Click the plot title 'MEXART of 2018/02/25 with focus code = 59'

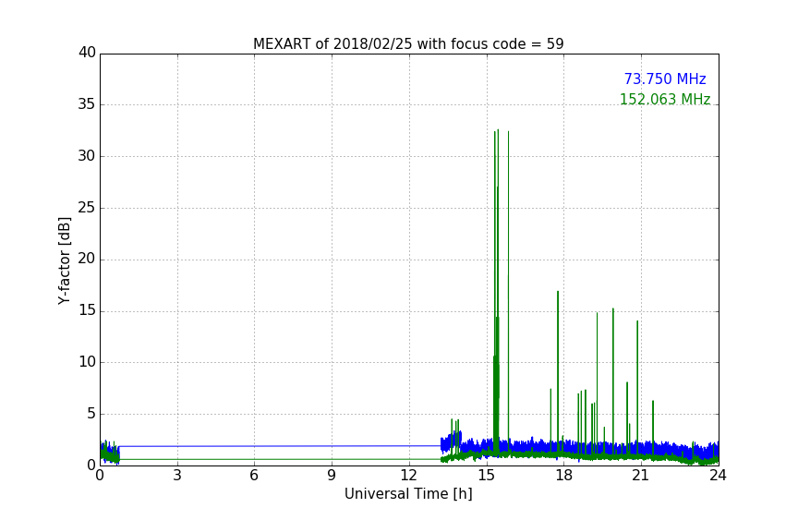tap(408, 44)
